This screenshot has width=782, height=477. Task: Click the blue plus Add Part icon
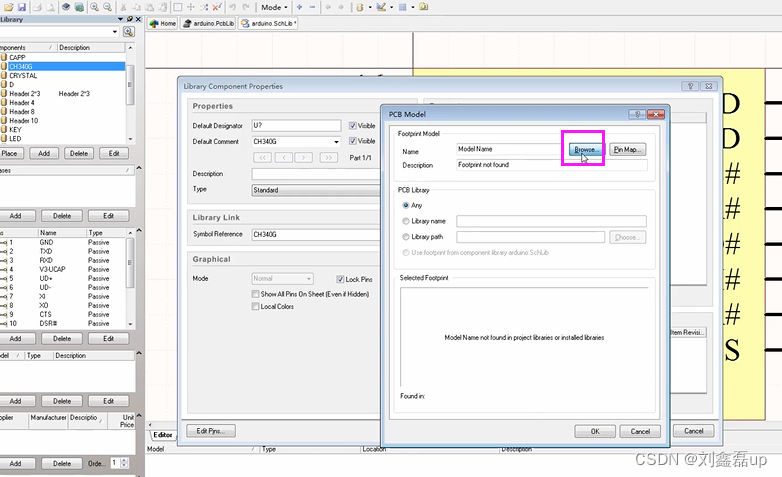click(299, 7)
